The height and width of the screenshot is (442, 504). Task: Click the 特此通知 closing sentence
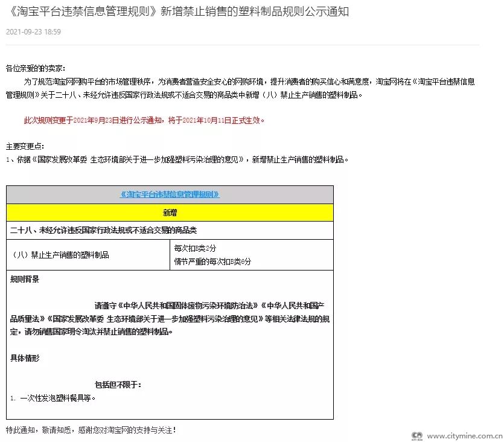click(x=91, y=430)
